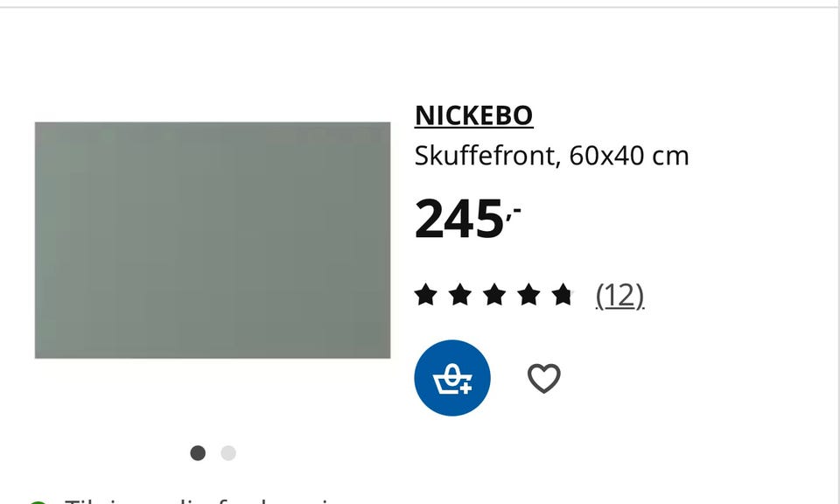Open the NICKEBO product name link
The image size is (840, 504).
(474, 115)
